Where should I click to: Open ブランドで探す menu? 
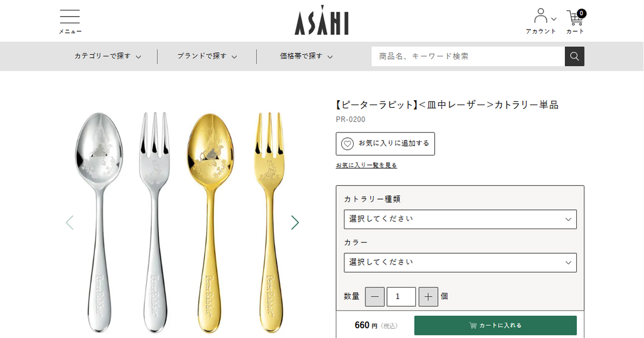pos(207,56)
